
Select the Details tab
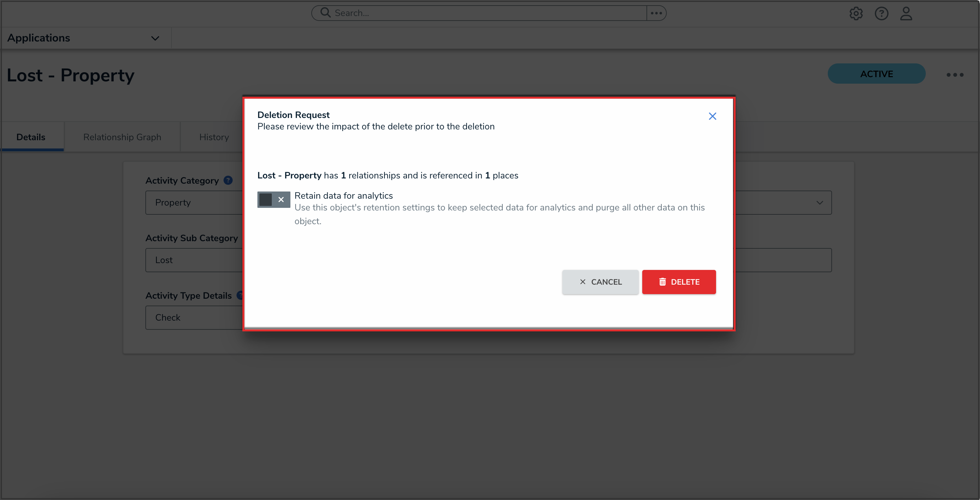[x=31, y=137]
